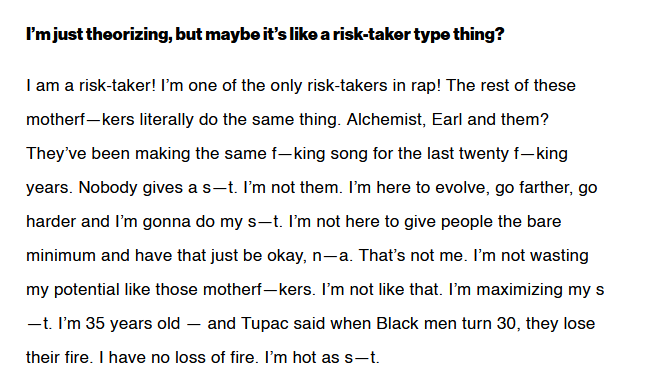Click the bold question heading about theorizing
The height and width of the screenshot is (386, 666).
(265, 34)
